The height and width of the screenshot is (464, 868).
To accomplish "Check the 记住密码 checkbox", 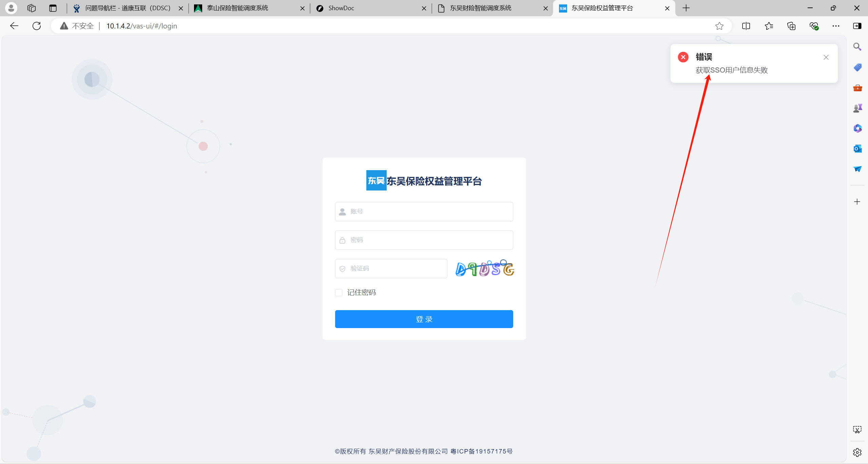I will 339,292.
